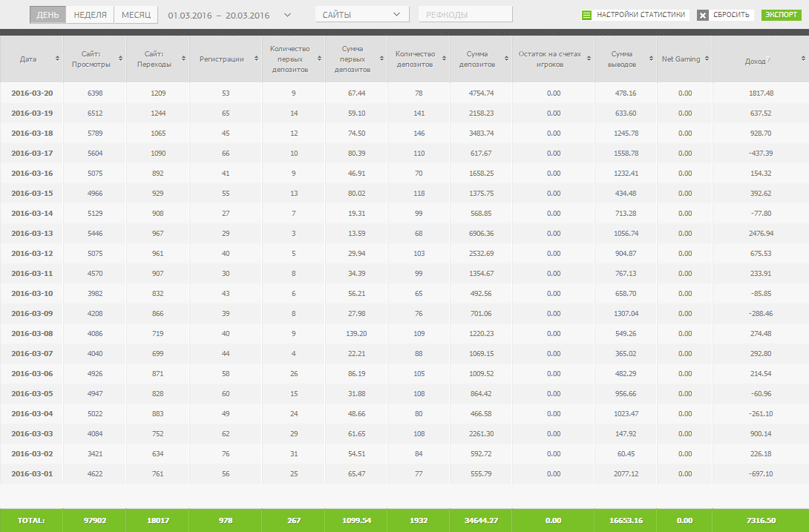Click total deposits sum 34644.27
Image resolution: width=809 pixels, height=532 pixels.
482,520
